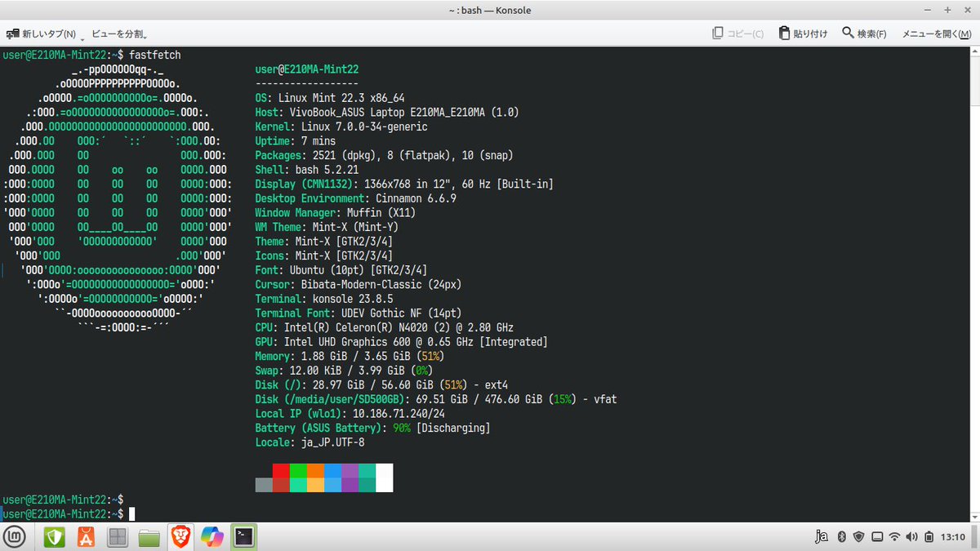
Task: Launch the green shield app in the taskbar launchers
Action: [54, 536]
